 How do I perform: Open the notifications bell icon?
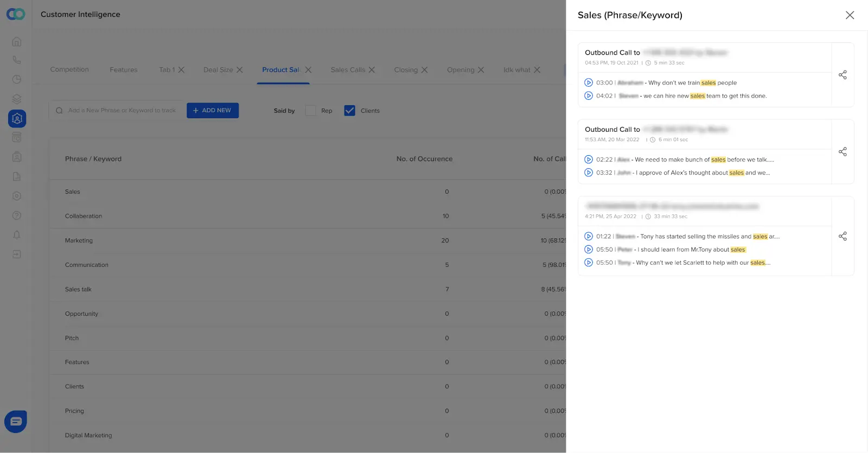17,235
